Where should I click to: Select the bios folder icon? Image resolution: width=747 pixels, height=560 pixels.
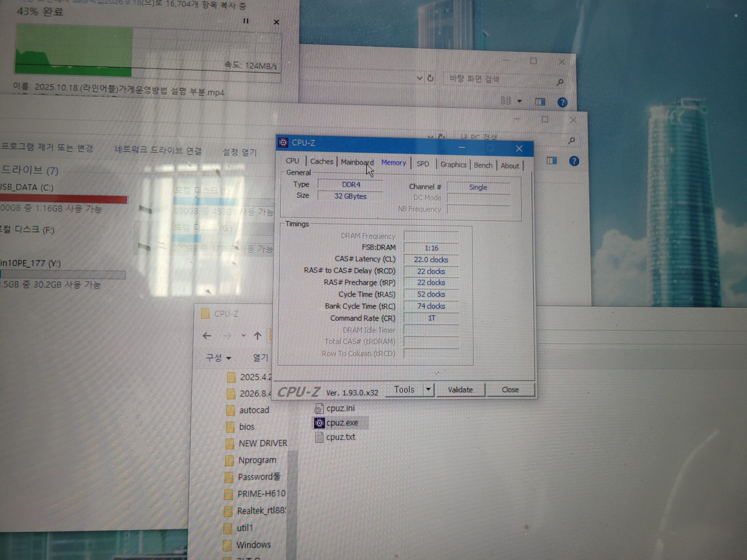click(x=230, y=427)
